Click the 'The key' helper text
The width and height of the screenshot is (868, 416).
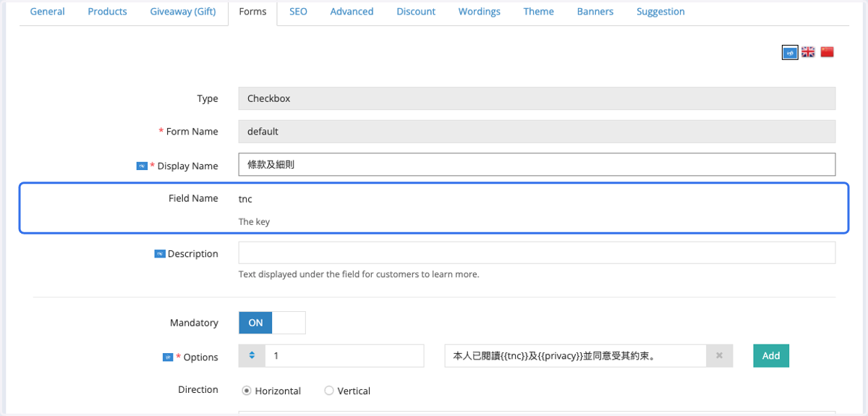coord(254,222)
